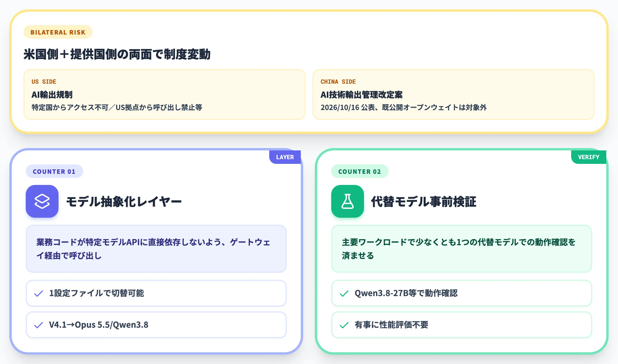Click the Qwen3.8-27B等で動作確認 text
This screenshot has height=364, width=618.
click(x=406, y=293)
